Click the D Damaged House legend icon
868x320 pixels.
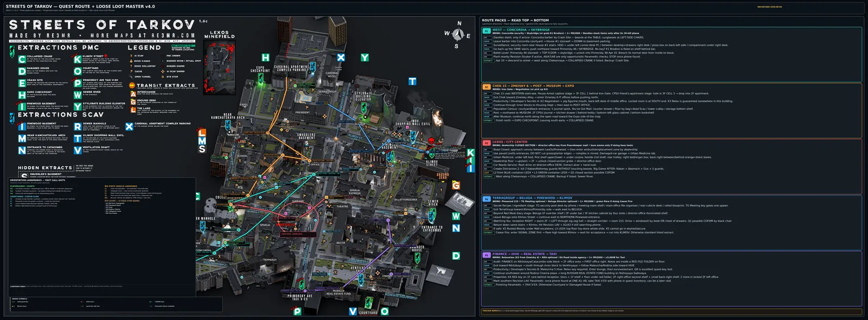pyautogui.click(x=22, y=71)
